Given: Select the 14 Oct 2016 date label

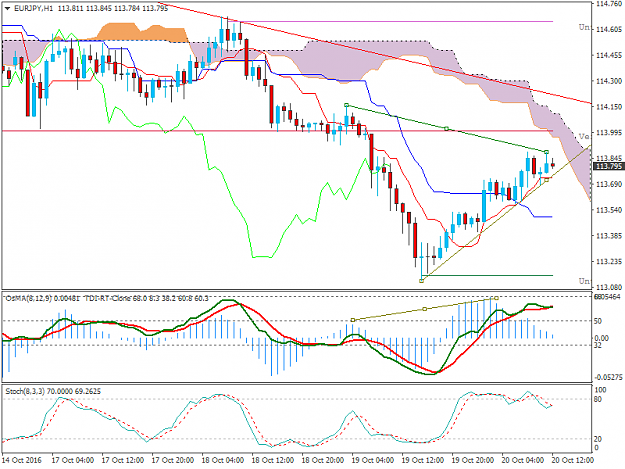Looking at the screenshot, I should (22, 460).
